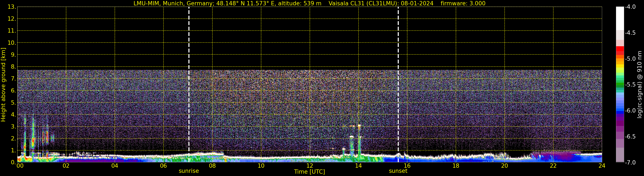Click the height axis tick "9."

tap(13, 55)
